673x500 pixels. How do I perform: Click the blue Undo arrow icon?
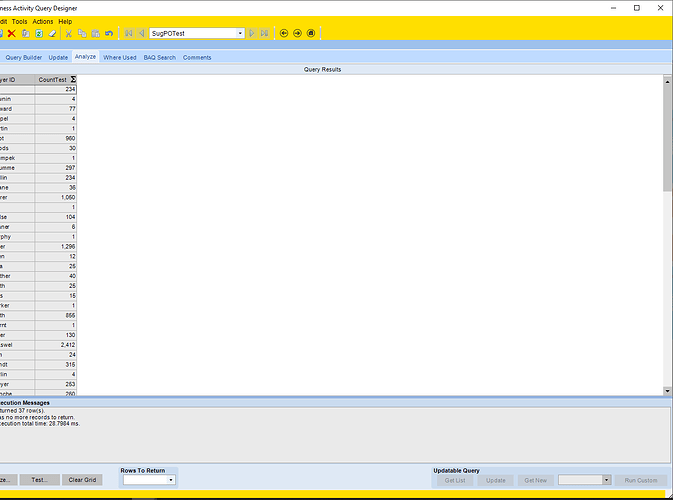point(109,33)
